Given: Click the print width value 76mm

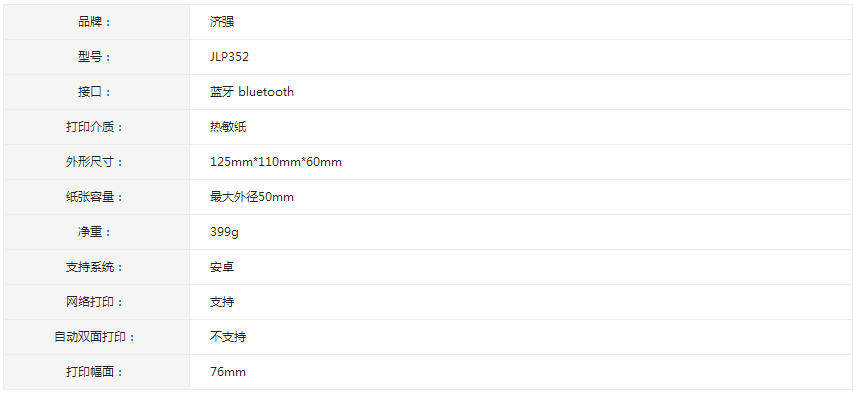Looking at the screenshot, I should (228, 372).
